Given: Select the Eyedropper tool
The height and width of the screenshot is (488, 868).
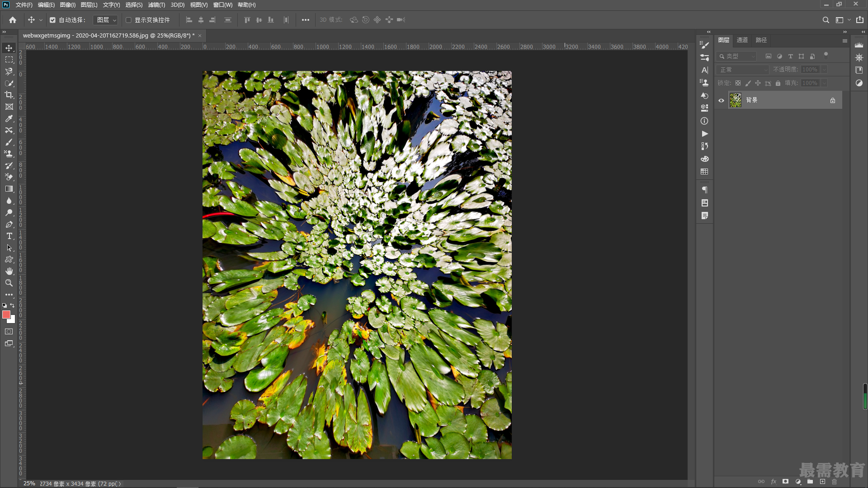Looking at the screenshot, I should point(9,118).
